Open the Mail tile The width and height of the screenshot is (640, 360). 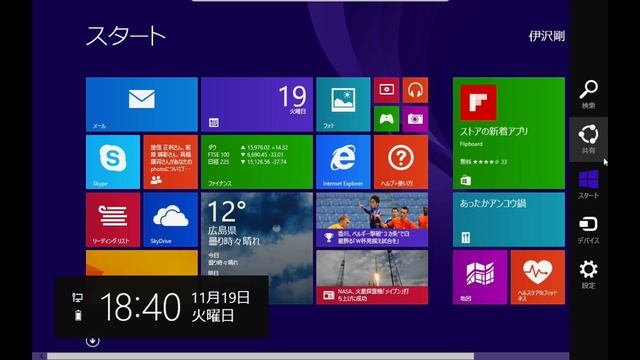142,104
